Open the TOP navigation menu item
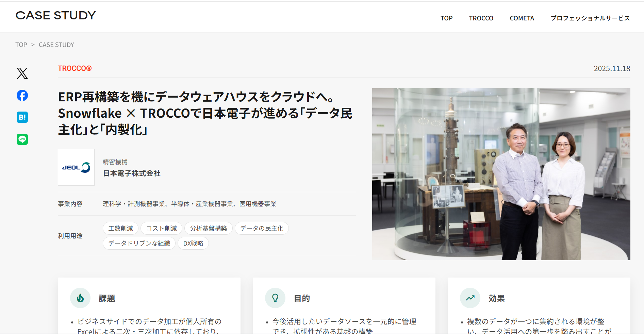 pos(446,18)
